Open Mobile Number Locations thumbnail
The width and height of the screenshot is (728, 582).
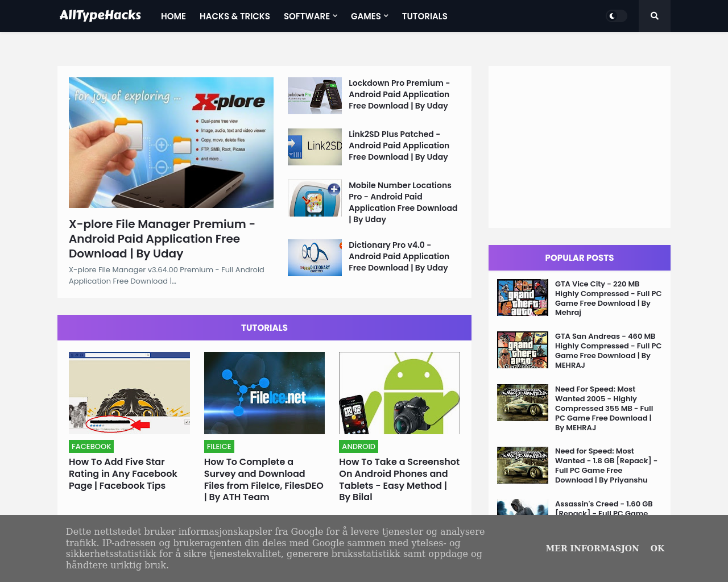315,198
